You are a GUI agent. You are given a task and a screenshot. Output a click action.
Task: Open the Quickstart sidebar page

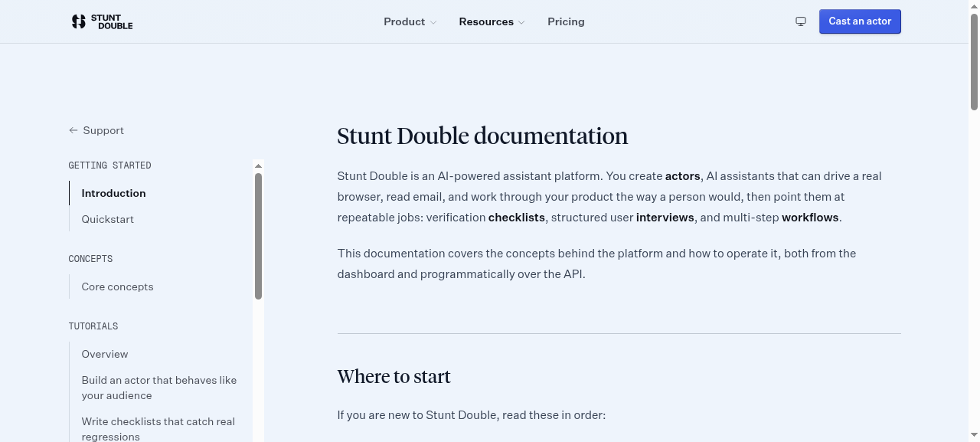click(x=107, y=219)
